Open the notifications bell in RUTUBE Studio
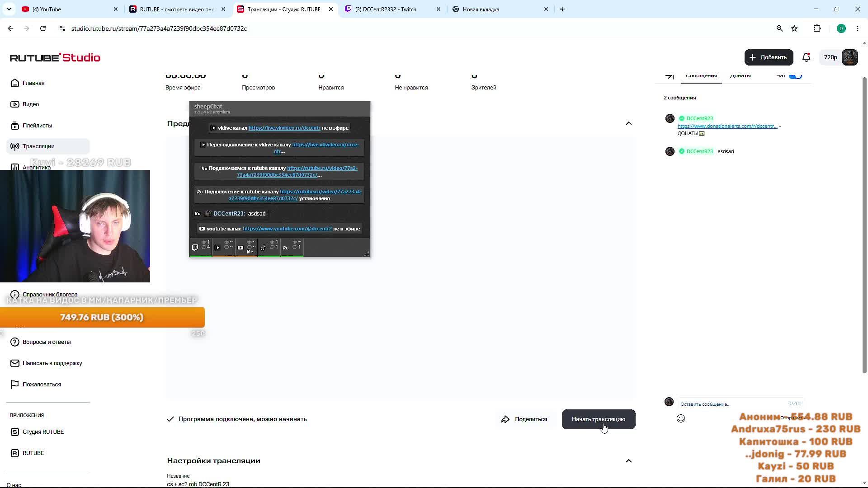Screen dimensions: 868x488 (806, 57)
